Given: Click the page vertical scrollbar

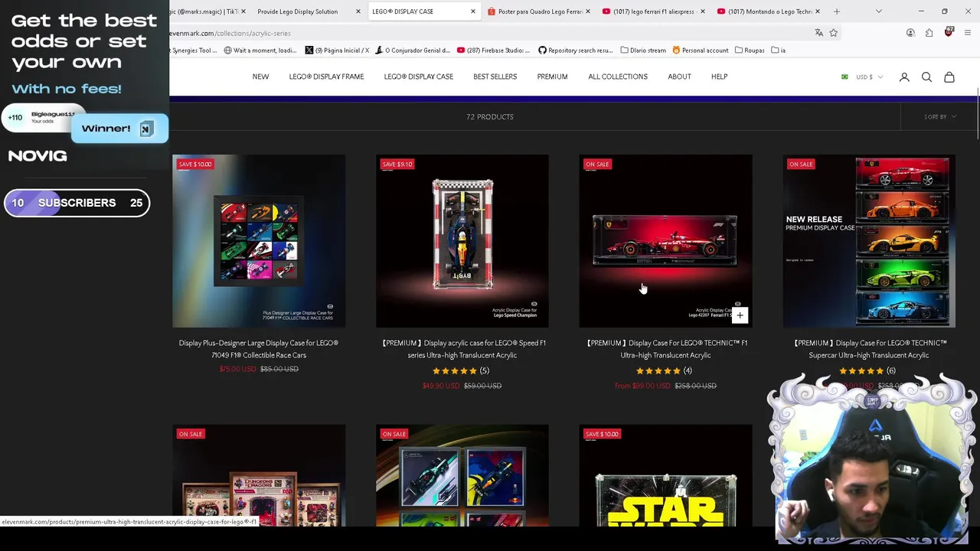Looking at the screenshot, I should [x=978, y=115].
